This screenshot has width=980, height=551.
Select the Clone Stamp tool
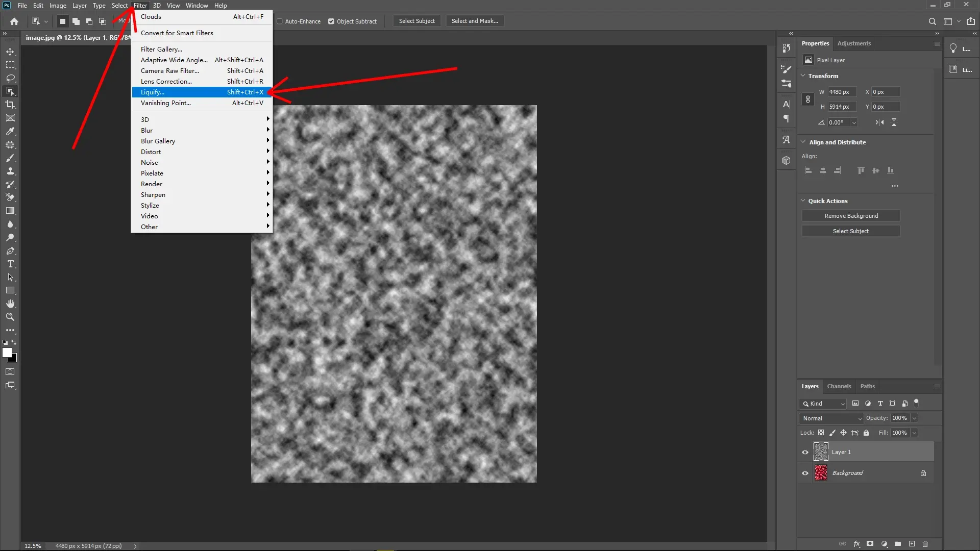10,171
